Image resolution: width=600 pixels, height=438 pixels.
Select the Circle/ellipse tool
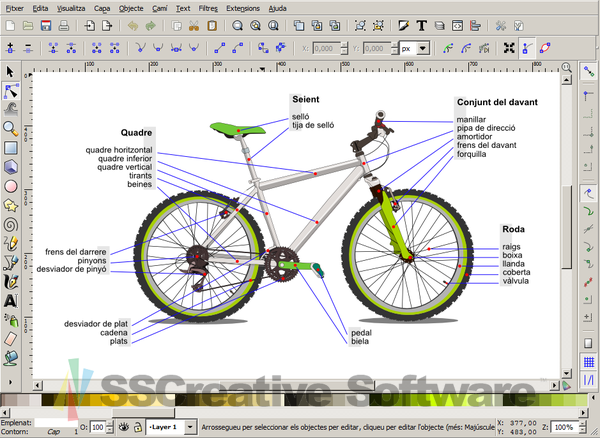point(11,186)
